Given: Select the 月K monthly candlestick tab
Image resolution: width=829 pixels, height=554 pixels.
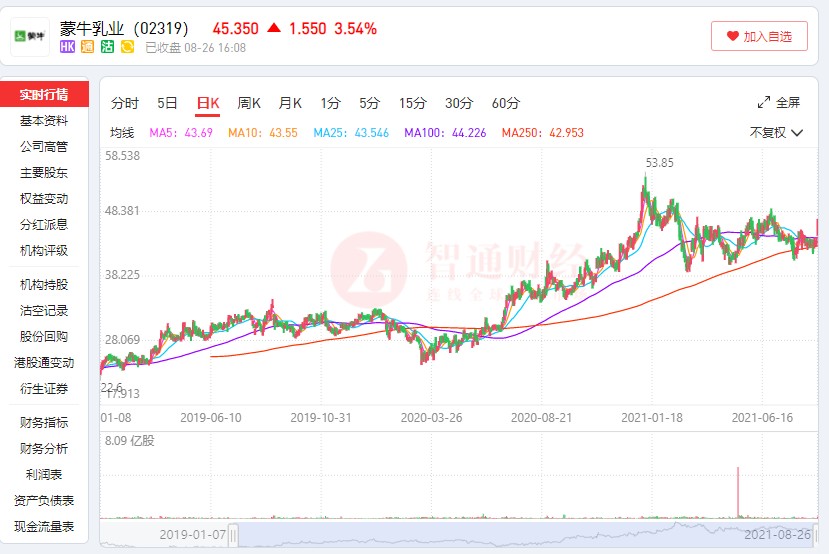Looking at the screenshot, I should click(290, 103).
